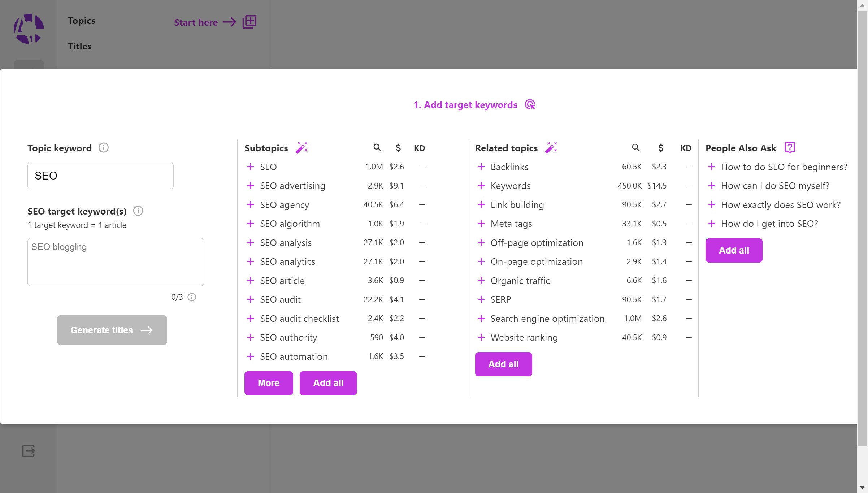Click Add all under People Also Ask
868x493 pixels.
[734, 250]
